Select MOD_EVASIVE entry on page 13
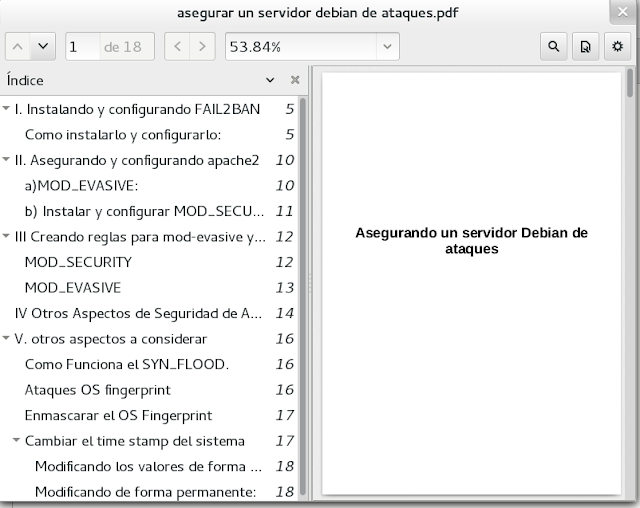640x508 pixels. tap(73, 288)
